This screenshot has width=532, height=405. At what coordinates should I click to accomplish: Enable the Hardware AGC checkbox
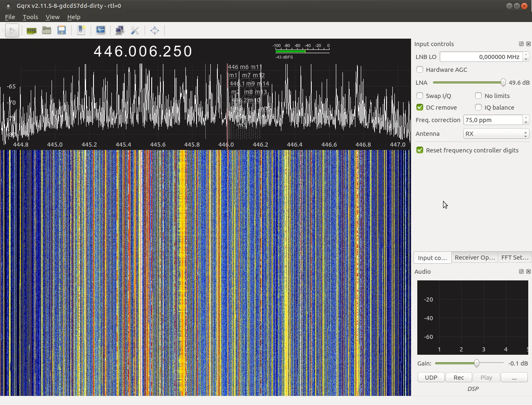(x=420, y=70)
